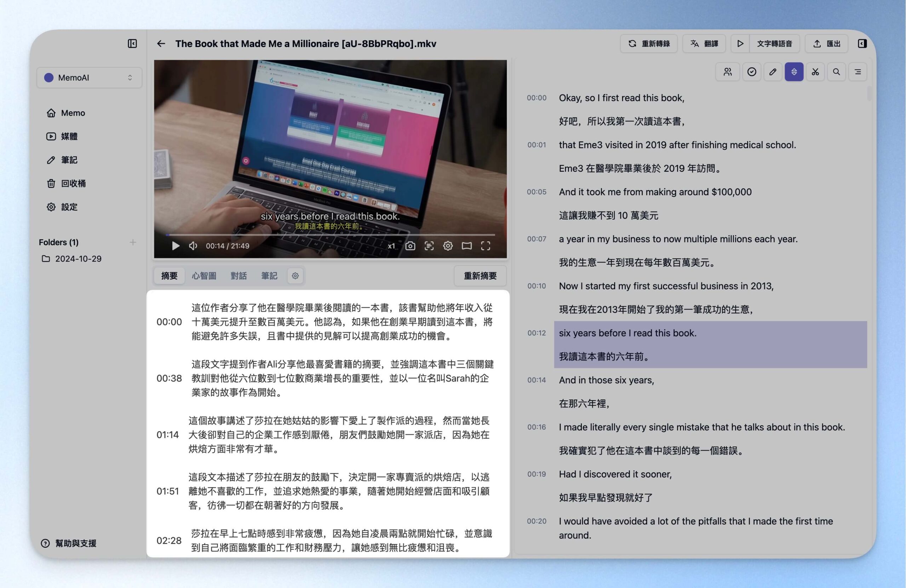Open the 翻譯 translate button
906x588 pixels.
point(704,44)
